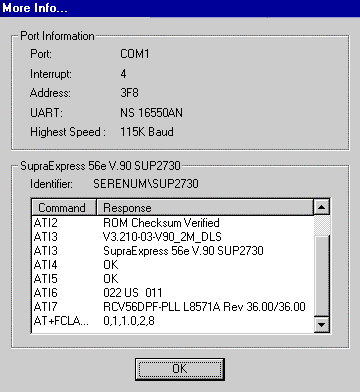The height and width of the screenshot is (392, 360).
Task: Click the SERENUM\SUP2730 identifier text
Action: 146,184
